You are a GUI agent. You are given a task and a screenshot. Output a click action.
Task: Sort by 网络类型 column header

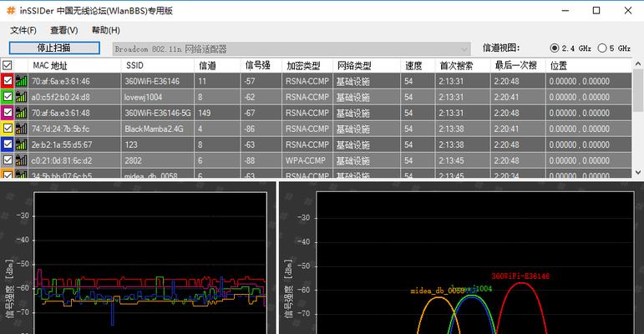click(x=367, y=65)
